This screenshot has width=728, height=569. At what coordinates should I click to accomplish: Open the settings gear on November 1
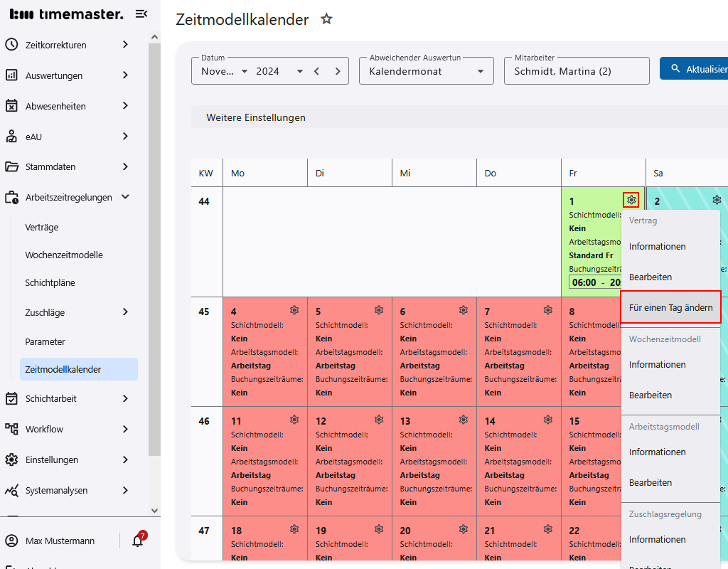coord(631,200)
